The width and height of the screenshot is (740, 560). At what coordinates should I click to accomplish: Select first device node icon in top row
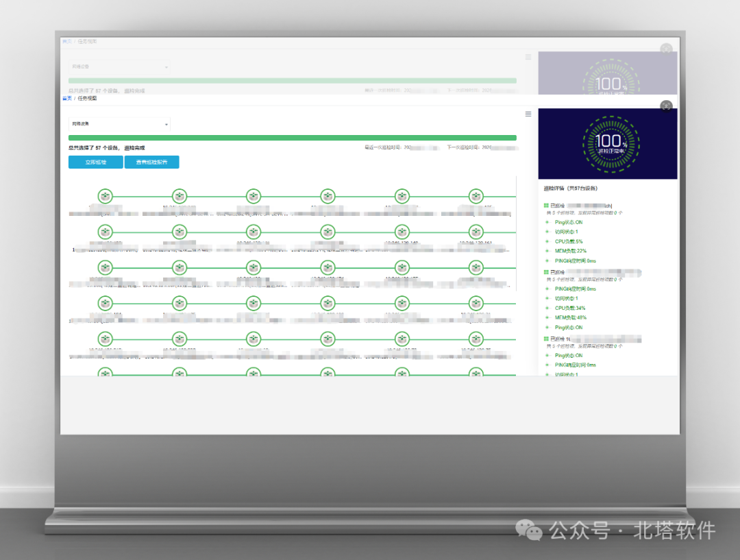tap(106, 196)
